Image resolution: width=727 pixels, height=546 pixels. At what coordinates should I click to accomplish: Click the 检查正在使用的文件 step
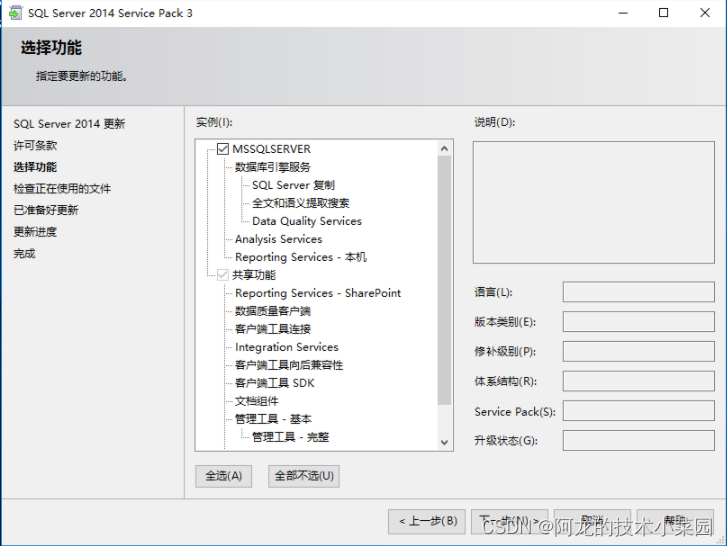pos(62,189)
